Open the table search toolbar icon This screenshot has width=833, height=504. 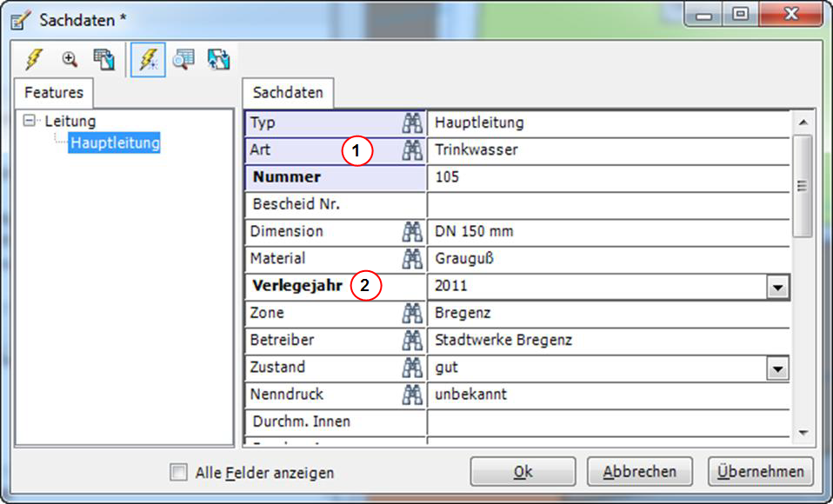click(x=183, y=59)
